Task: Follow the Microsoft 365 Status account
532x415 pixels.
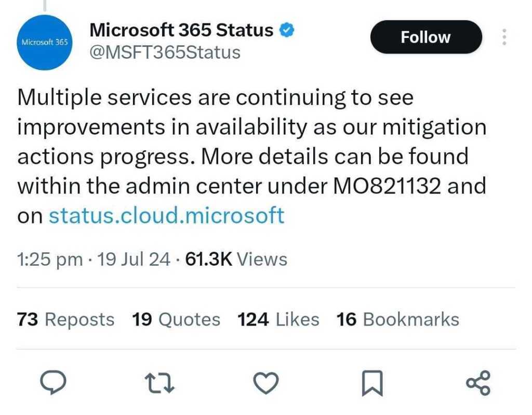Action: (425, 37)
